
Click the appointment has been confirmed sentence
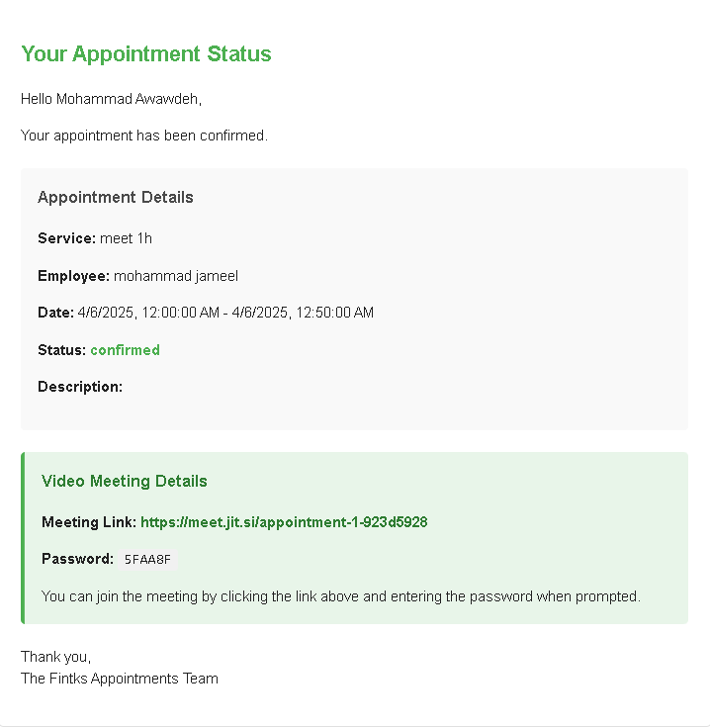144,136
